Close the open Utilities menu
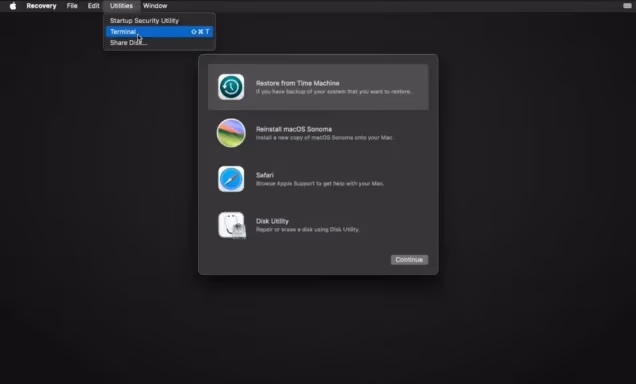The image size is (636, 384). point(121,6)
